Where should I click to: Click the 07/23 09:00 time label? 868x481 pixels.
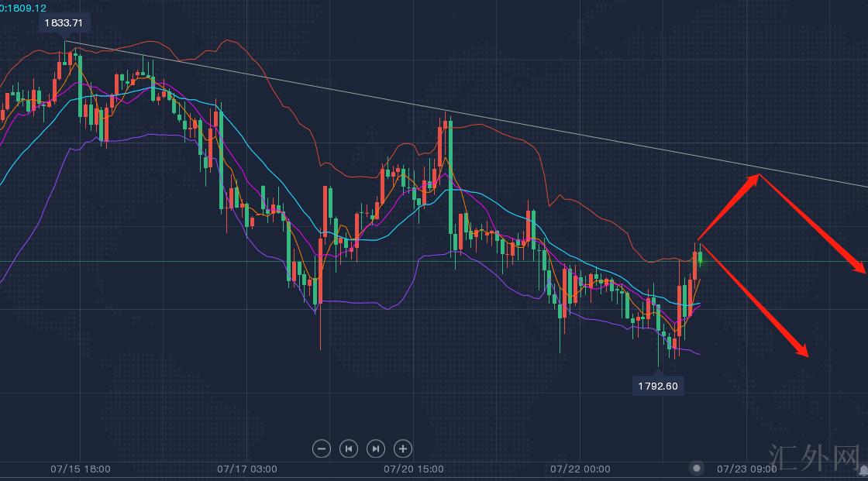tap(746, 469)
